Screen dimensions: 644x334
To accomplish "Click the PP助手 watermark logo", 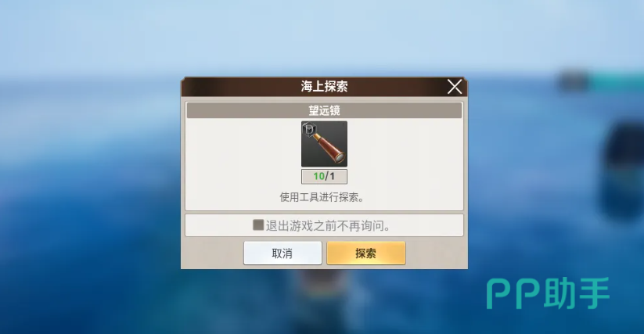I will point(548,293).
